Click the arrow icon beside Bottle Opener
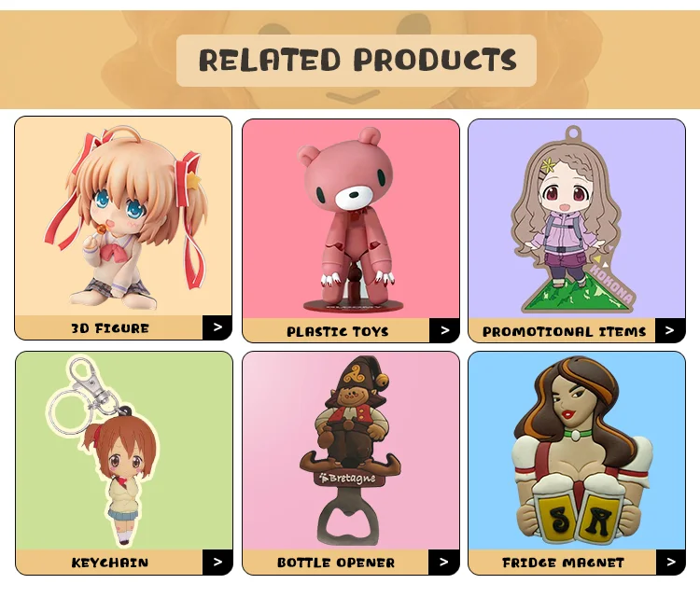The height and width of the screenshot is (598, 700). point(443,563)
